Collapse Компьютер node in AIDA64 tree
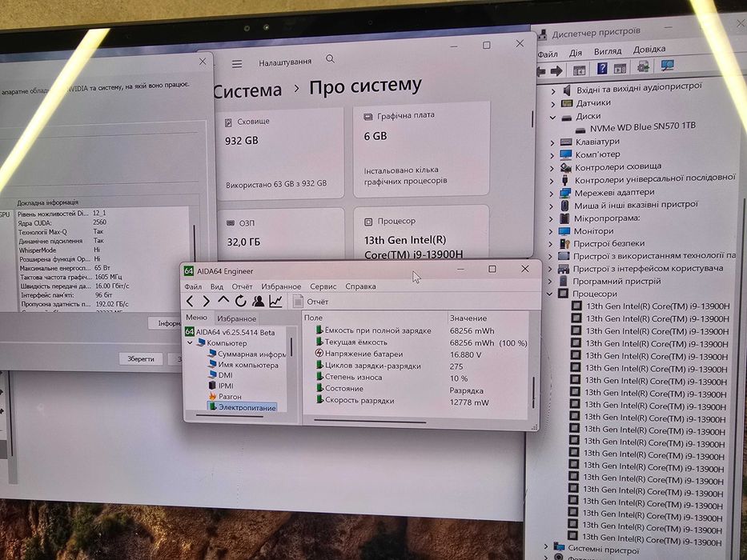Image resolution: width=747 pixels, height=560 pixels. (x=190, y=343)
